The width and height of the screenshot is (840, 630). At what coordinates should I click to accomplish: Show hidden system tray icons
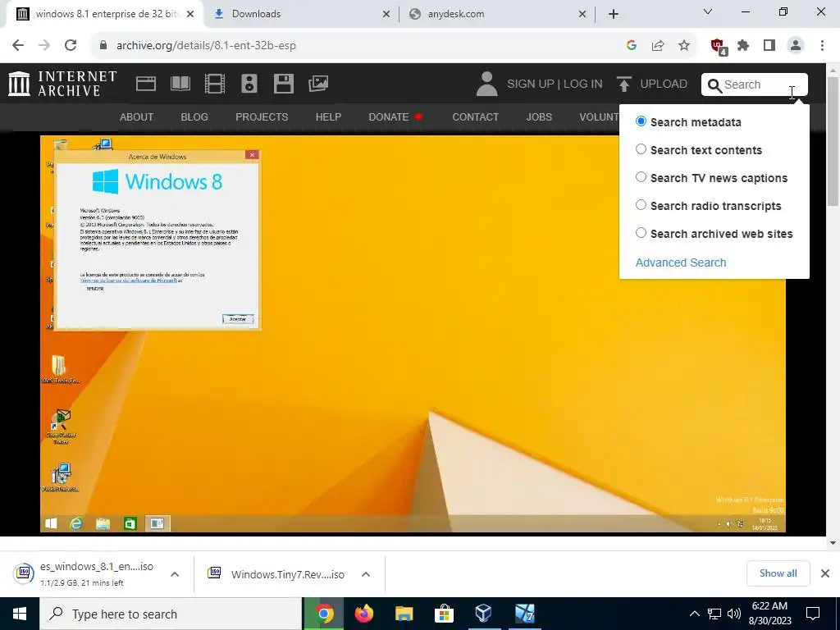(x=694, y=614)
